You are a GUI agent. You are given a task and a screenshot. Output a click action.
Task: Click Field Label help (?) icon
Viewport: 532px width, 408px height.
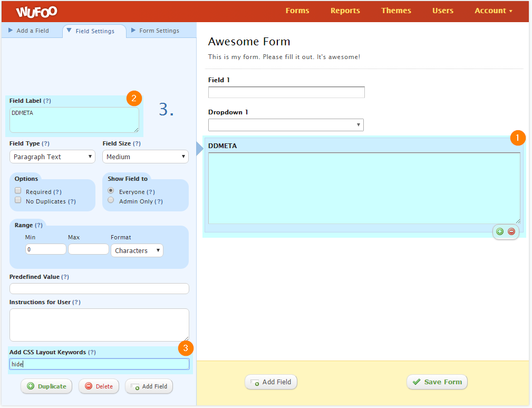click(x=47, y=101)
